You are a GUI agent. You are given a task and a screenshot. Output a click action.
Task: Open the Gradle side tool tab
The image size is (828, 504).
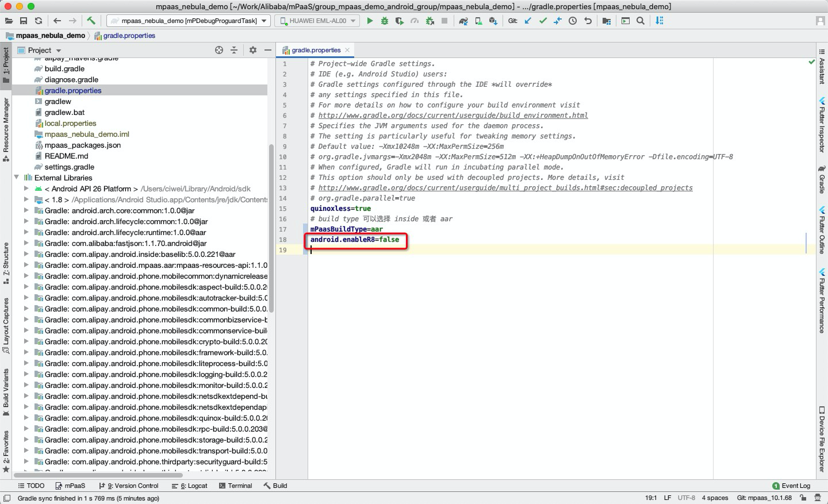tap(822, 179)
